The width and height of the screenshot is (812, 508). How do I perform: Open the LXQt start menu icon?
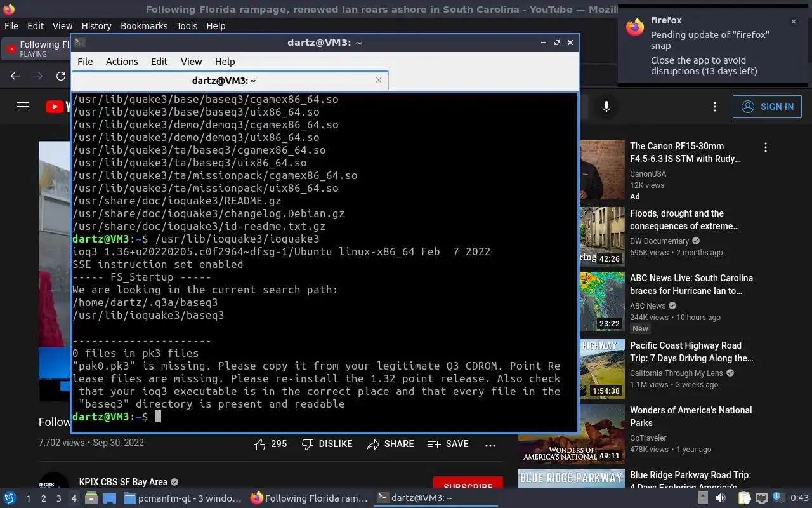(10, 498)
